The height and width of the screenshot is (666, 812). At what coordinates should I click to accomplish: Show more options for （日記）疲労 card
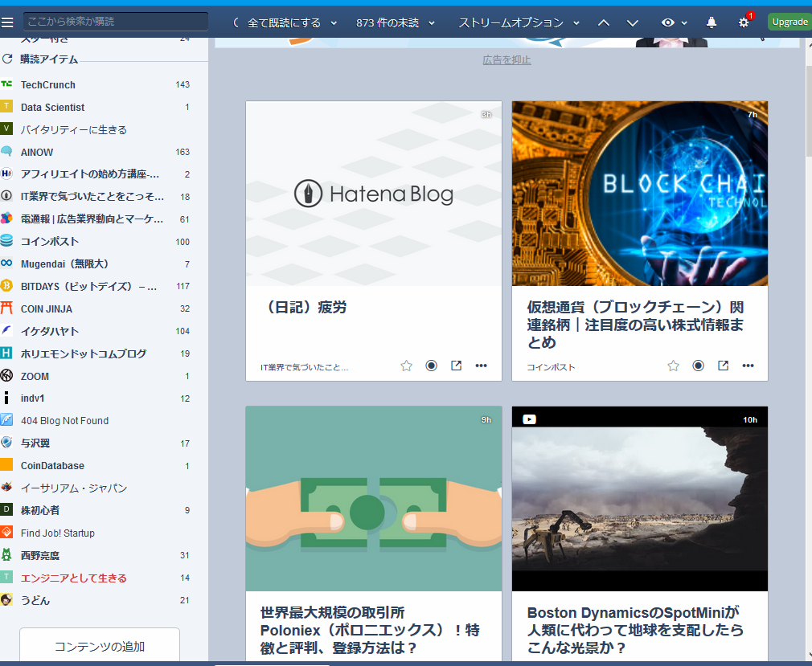click(x=481, y=366)
